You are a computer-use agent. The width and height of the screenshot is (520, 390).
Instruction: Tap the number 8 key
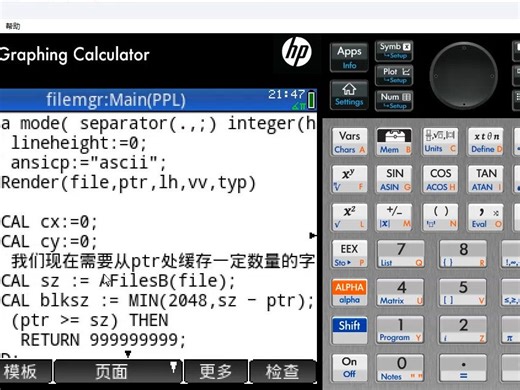click(x=463, y=254)
